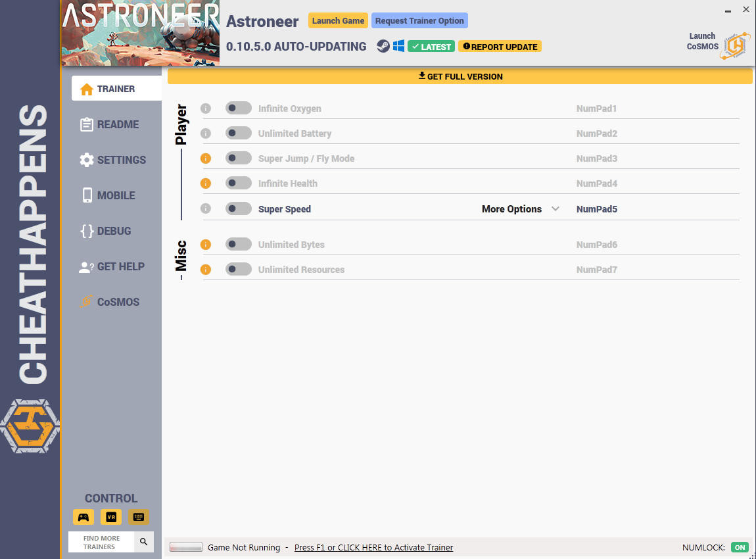Enable Infinite Oxygen toggle
The height and width of the screenshot is (559, 756).
coord(239,109)
